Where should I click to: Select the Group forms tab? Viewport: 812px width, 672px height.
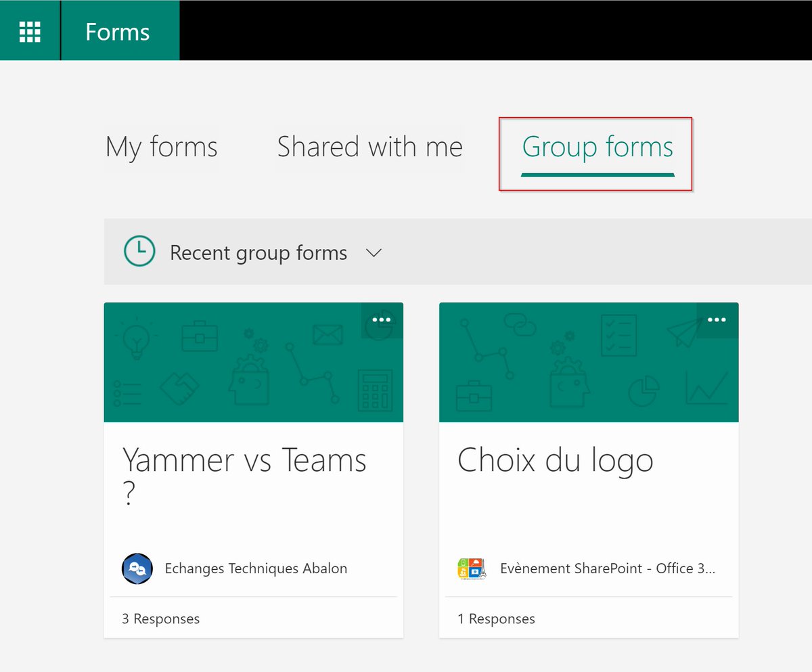pyautogui.click(x=597, y=147)
